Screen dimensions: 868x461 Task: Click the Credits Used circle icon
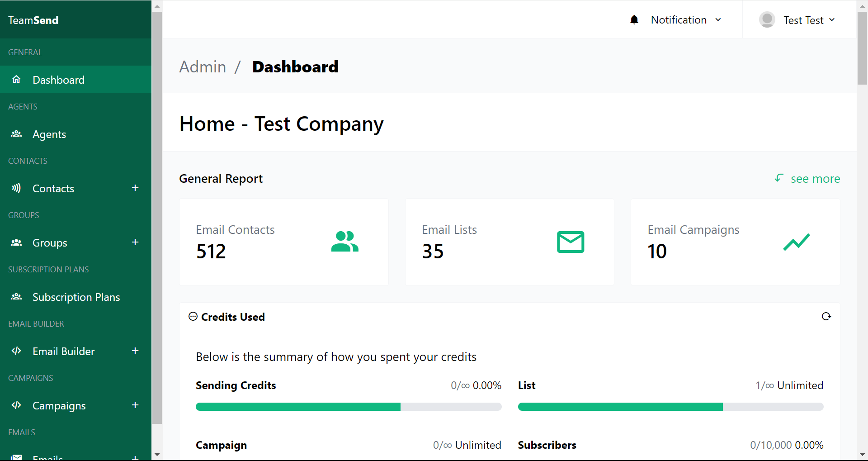[x=193, y=316]
